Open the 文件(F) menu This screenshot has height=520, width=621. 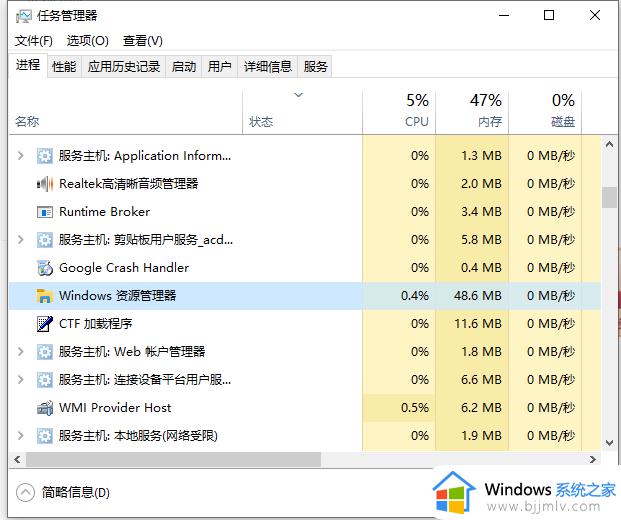tap(34, 40)
